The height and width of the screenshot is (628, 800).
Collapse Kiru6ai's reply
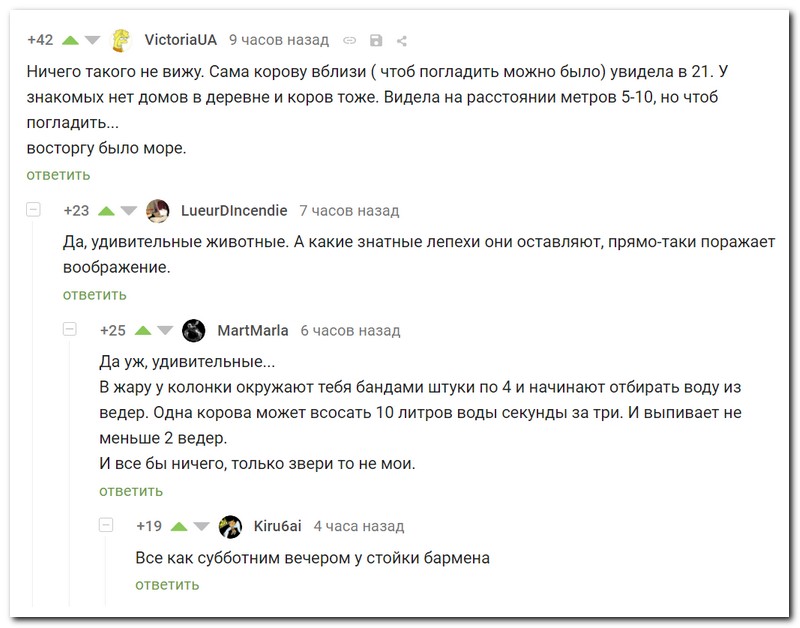[106, 524]
